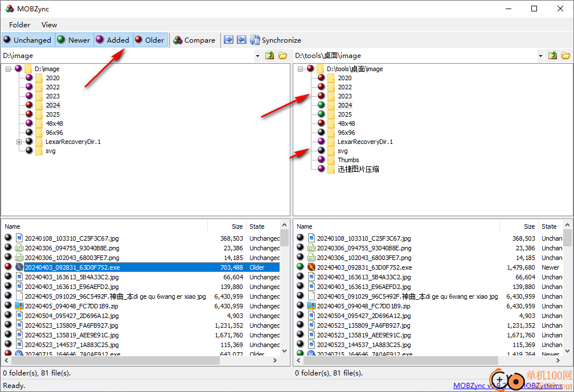The height and width of the screenshot is (392, 574).
Task: Click right pane browse folder icon
Action: tap(565, 56)
